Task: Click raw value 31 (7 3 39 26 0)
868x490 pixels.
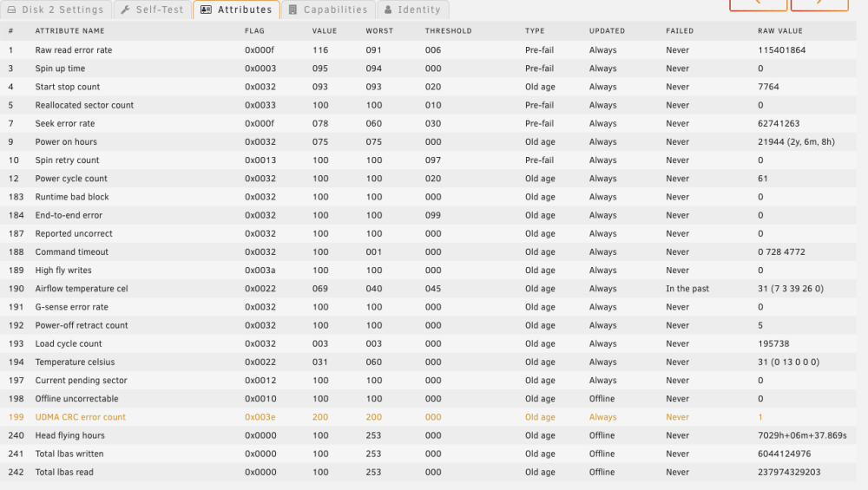Action: [x=791, y=288]
